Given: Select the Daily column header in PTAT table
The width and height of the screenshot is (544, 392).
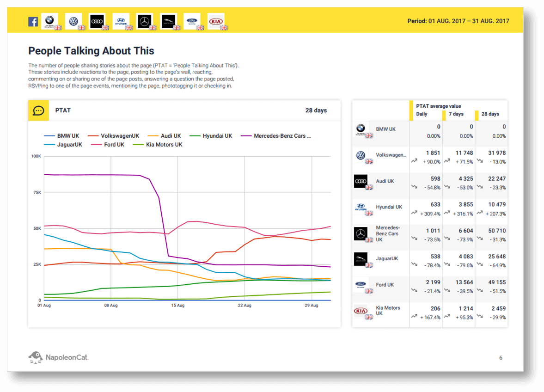Looking at the screenshot, I should click(x=421, y=114).
